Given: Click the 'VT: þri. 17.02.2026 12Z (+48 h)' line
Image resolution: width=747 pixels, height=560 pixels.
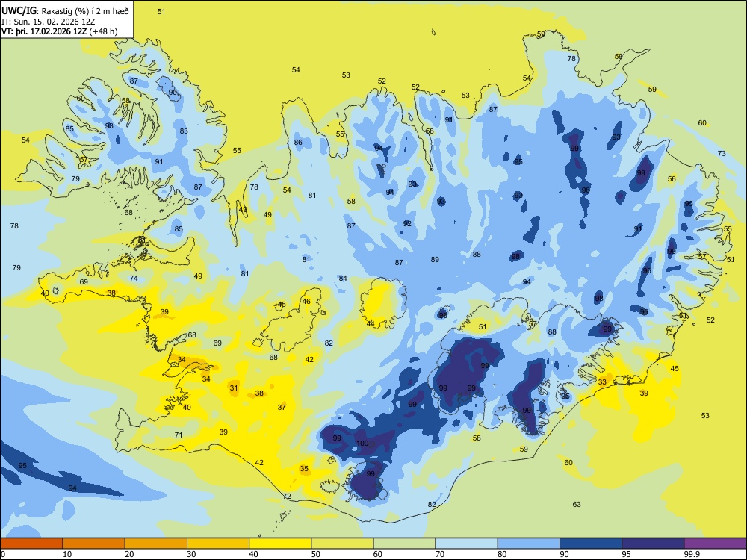Looking at the screenshot, I should pyautogui.click(x=59, y=31).
